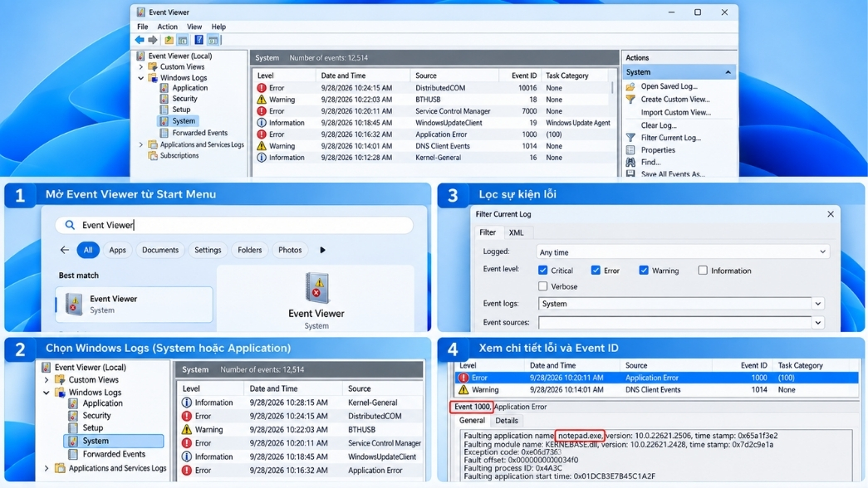Click the large Event Viewer app icon preview
This screenshot has height=488, width=868.
click(316, 288)
